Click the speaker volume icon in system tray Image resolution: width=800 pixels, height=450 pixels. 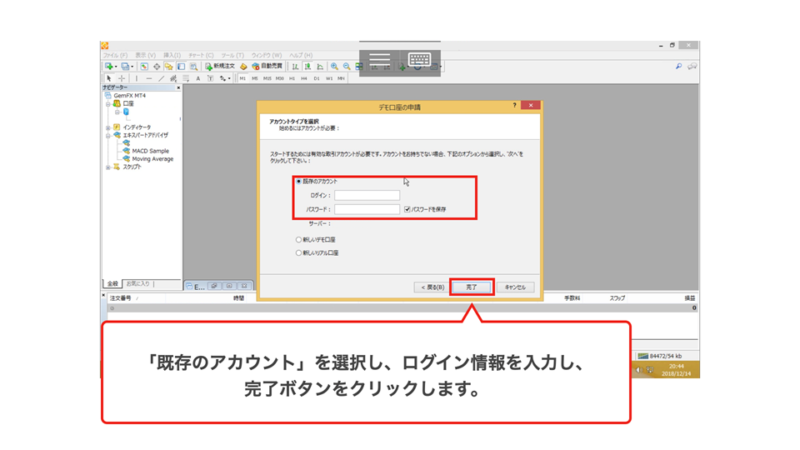coord(638,370)
